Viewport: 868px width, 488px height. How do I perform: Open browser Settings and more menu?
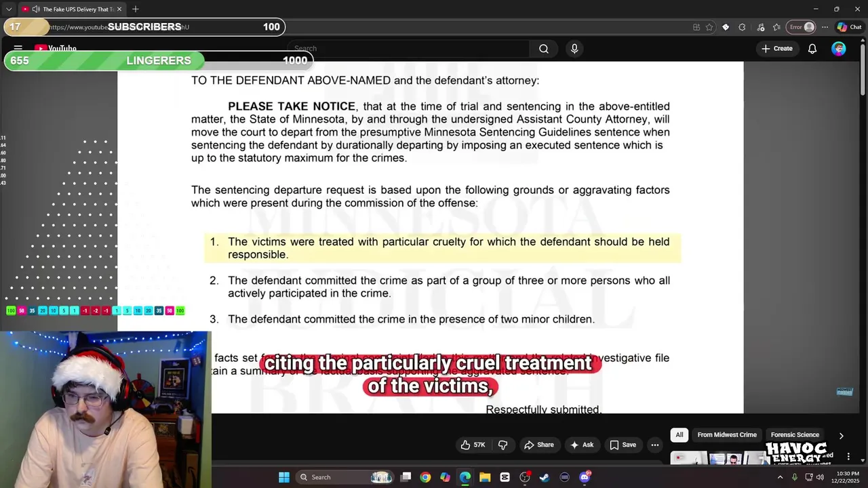[825, 27]
